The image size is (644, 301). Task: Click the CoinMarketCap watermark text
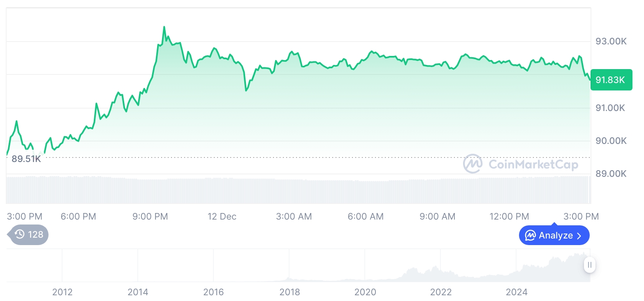(x=533, y=165)
